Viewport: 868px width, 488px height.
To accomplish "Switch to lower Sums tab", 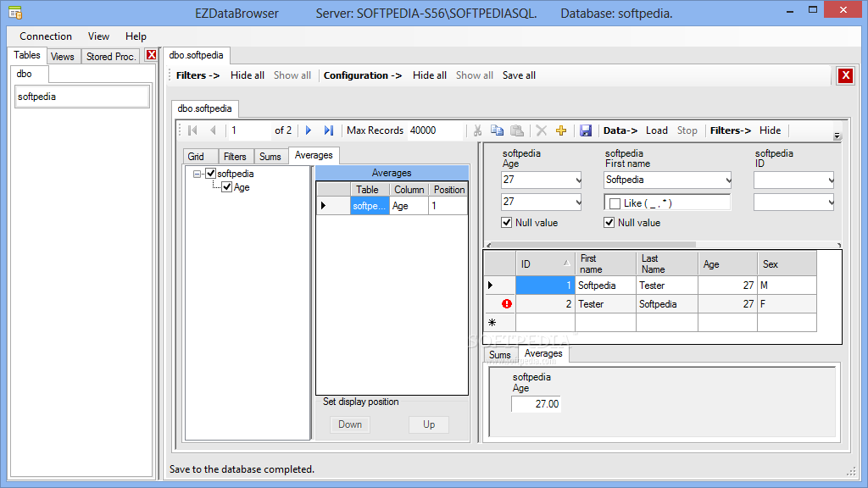I will 500,355.
